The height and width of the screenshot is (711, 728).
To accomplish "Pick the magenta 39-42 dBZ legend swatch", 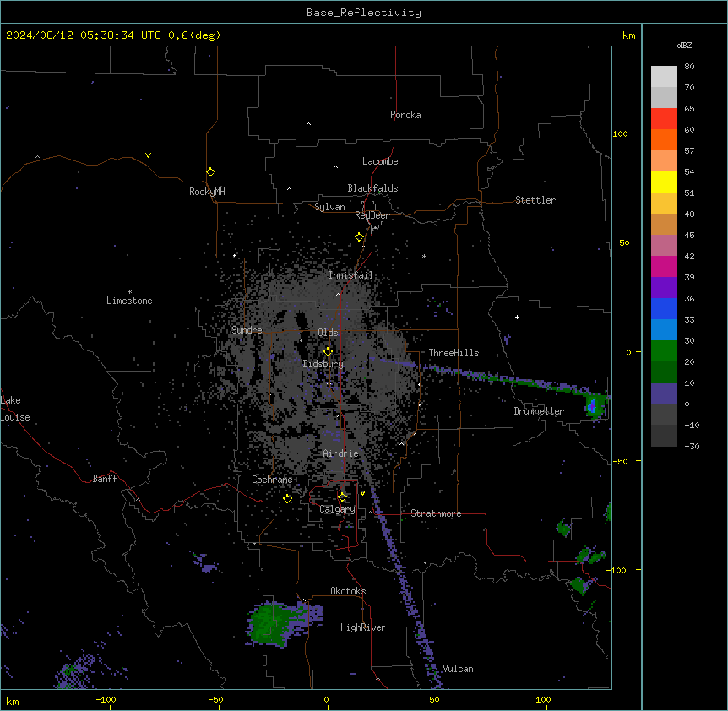I will (x=664, y=266).
